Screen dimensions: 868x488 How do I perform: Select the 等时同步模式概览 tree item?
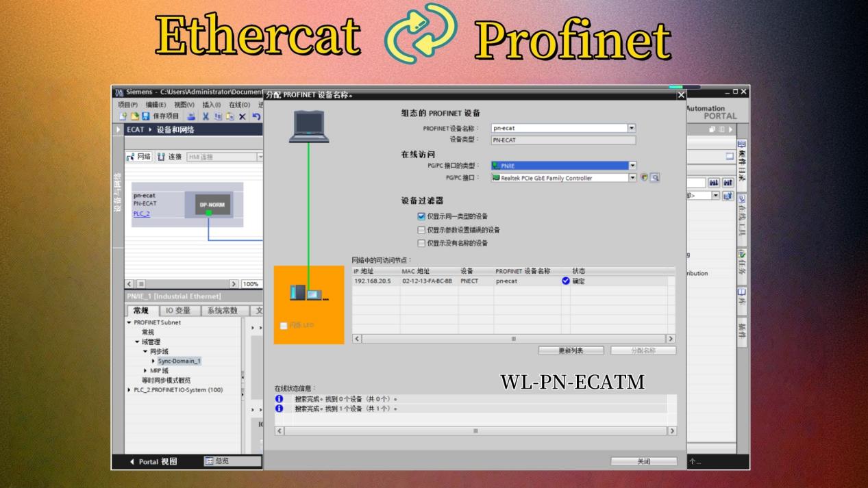click(166, 381)
